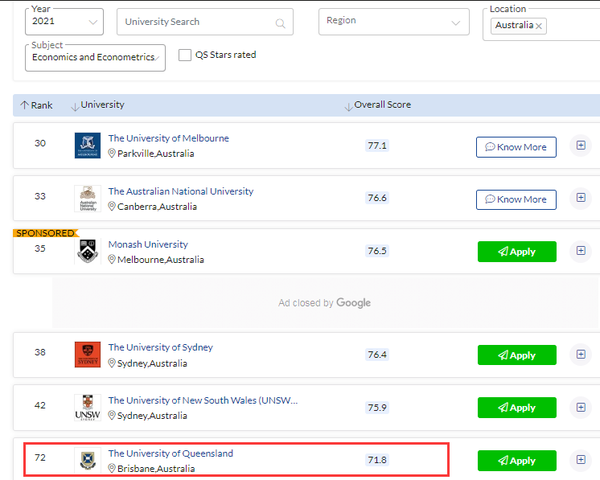Click the SPONSORED badge on Monash row
Screen dimensions: 600x480
[46, 233]
